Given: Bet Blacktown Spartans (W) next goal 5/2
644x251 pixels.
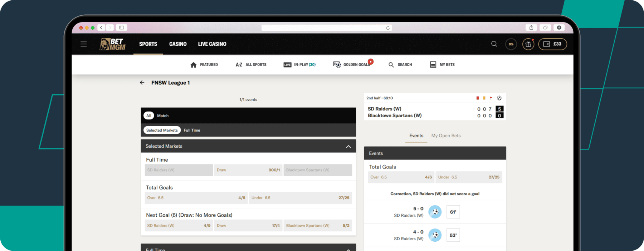Looking at the screenshot, I should pyautogui.click(x=318, y=226).
